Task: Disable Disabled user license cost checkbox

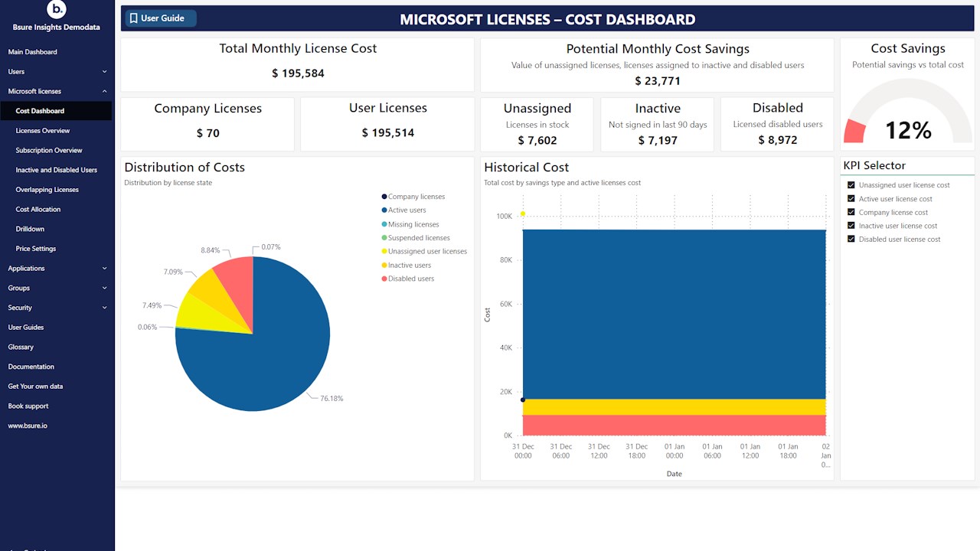Action: [851, 240]
